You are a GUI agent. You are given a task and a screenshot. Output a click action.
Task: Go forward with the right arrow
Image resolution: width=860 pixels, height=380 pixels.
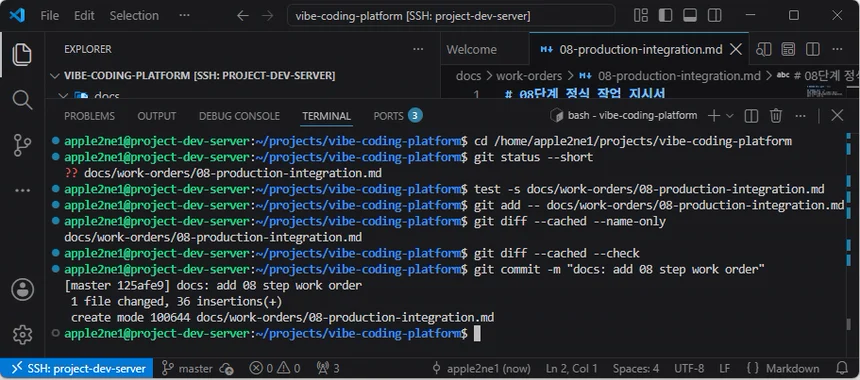(x=268, y=16)
